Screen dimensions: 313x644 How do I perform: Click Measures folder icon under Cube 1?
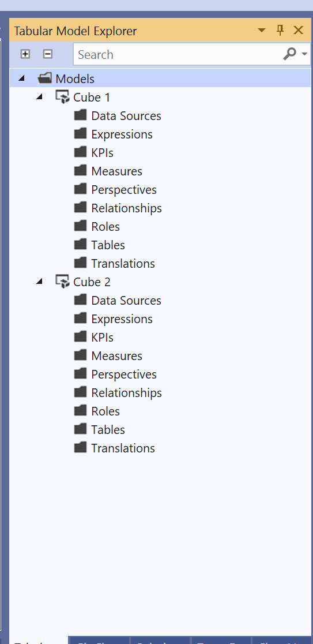click(80, 170)
